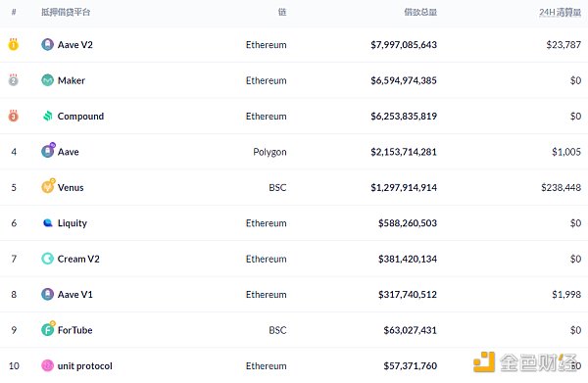
Task: Click the Aave V1 logo icon
Action: 47,294
